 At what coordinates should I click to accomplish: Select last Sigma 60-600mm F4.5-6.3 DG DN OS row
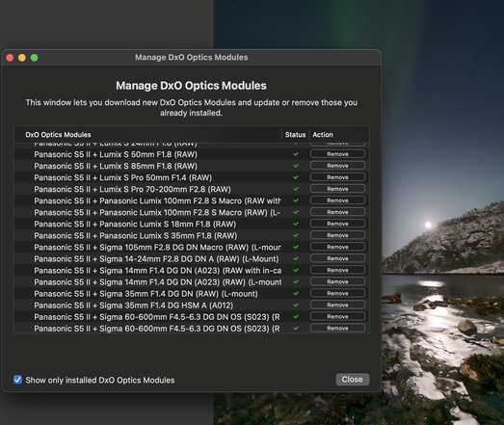(192, 329)
